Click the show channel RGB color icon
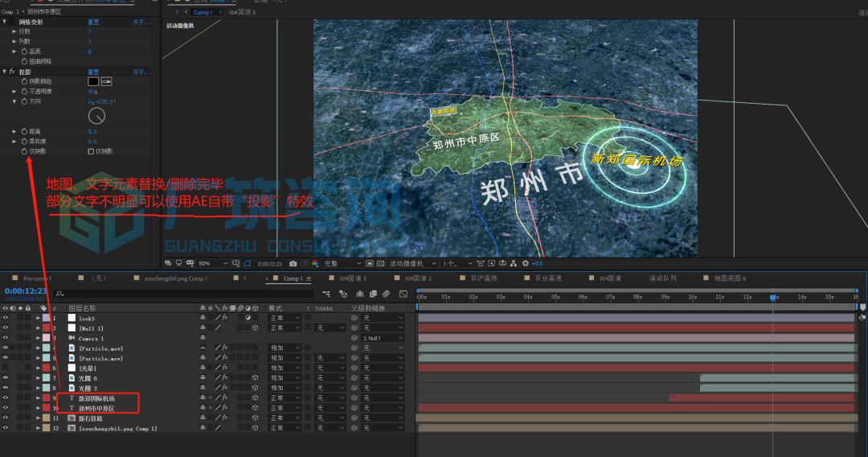Screen dimensions: 868x457 314,263
